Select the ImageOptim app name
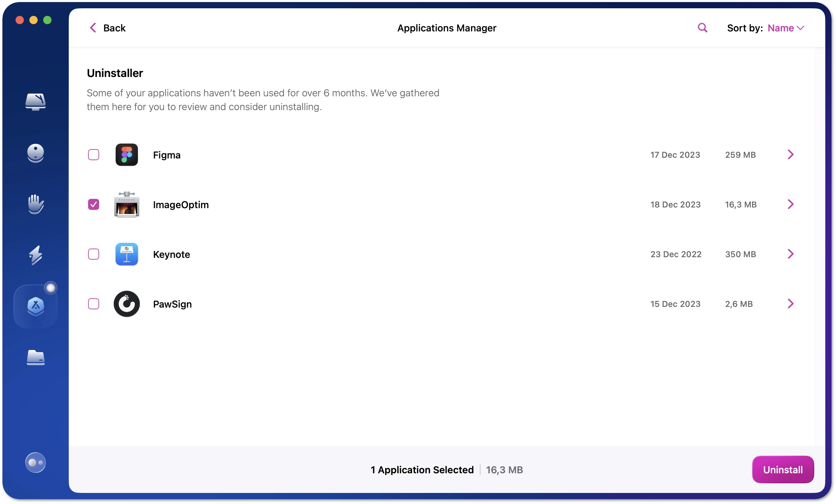 point(181,205)
